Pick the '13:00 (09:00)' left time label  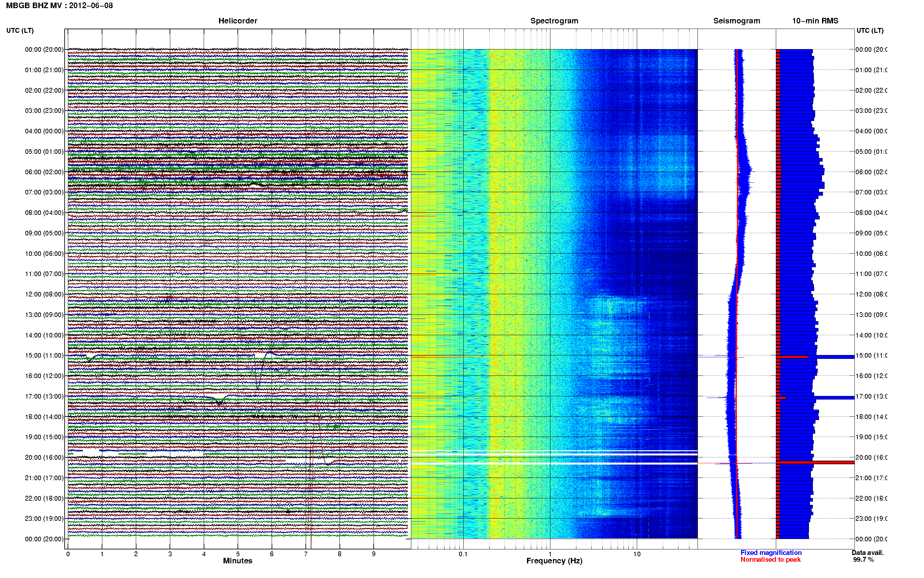point(44,315)
